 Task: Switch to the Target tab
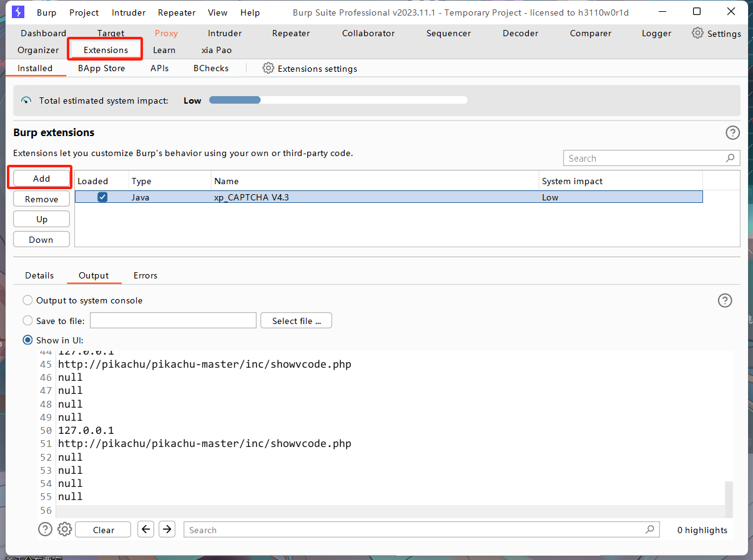point(111,33)
